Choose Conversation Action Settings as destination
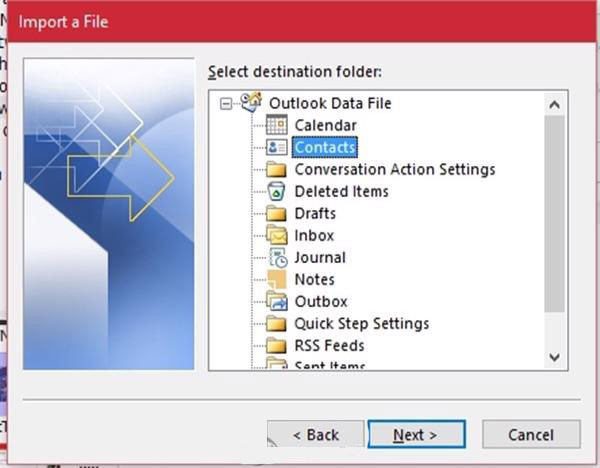 tap(395, 170)
